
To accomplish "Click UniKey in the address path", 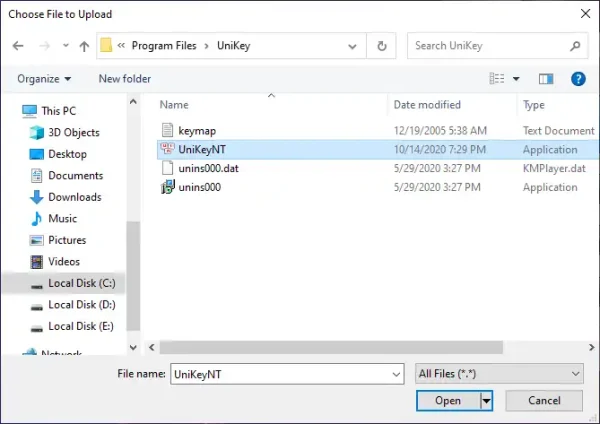I will click(x=233, y=46).
